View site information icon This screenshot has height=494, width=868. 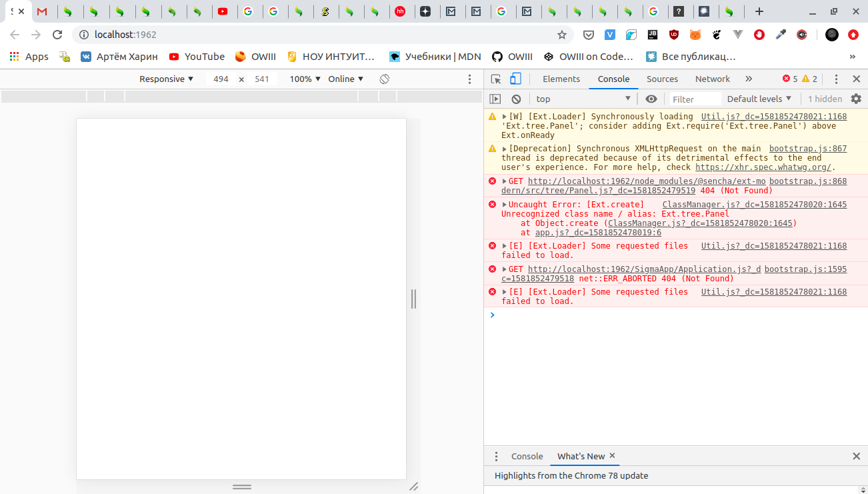[x=83, y=35]
